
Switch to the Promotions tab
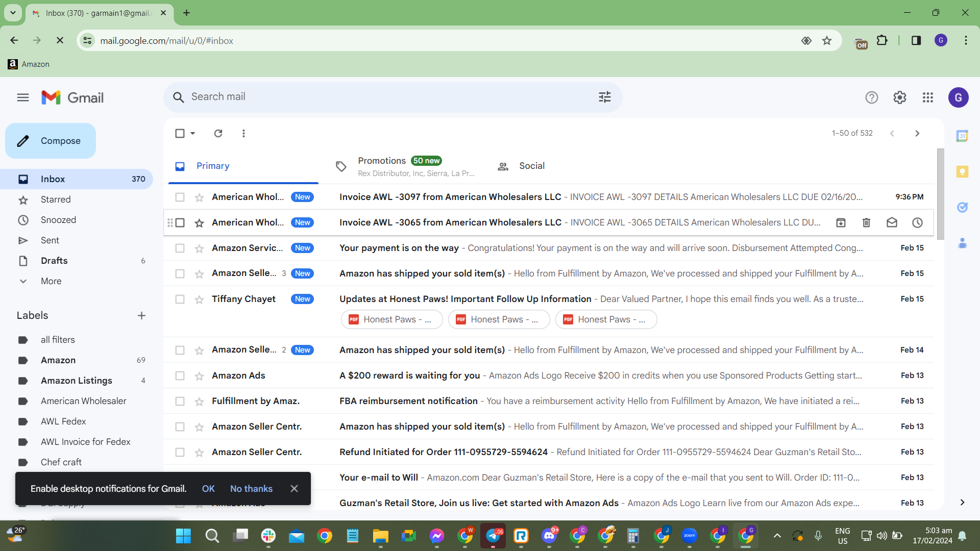tap(405, 166)
